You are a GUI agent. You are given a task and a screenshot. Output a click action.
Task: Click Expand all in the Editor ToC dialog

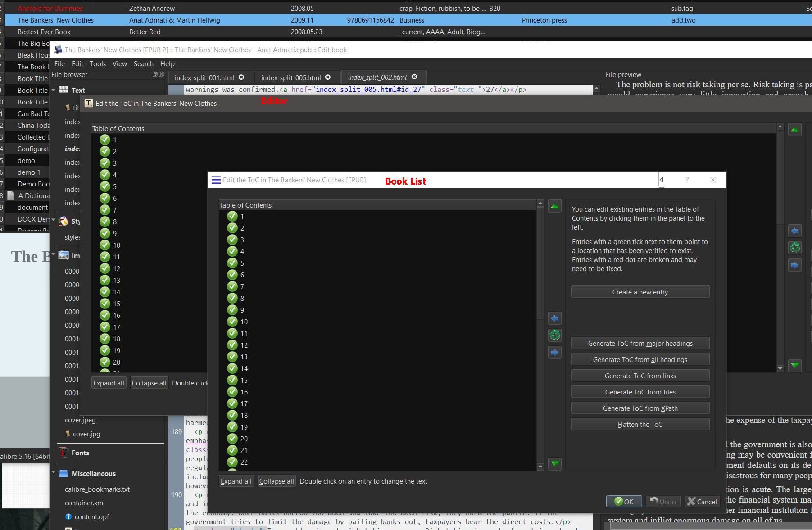pos(109,383)
